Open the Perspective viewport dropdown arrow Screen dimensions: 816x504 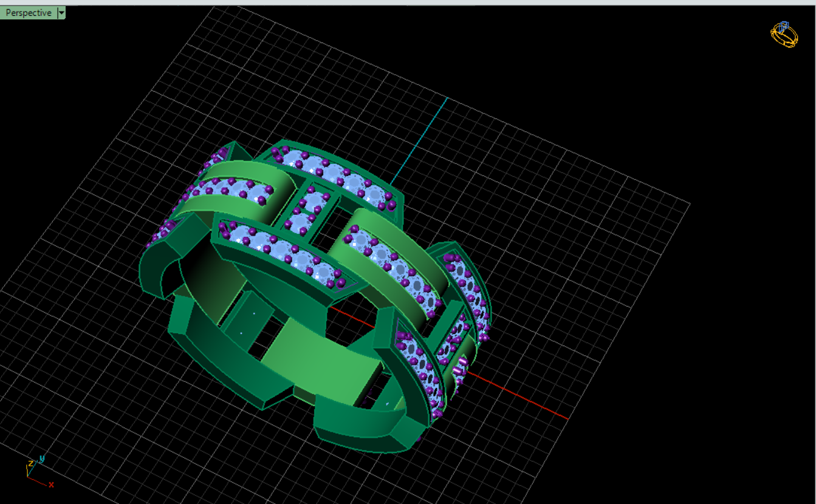pos(61,13)
